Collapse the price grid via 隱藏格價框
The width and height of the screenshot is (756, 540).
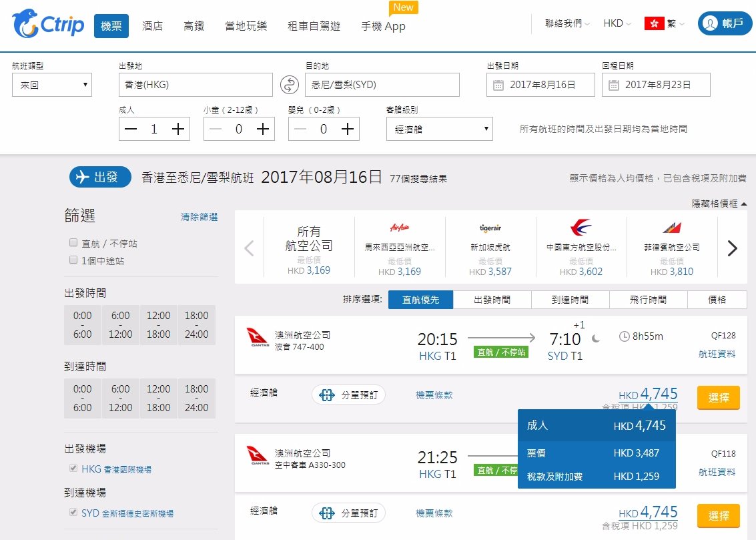(x=719, y=204)
